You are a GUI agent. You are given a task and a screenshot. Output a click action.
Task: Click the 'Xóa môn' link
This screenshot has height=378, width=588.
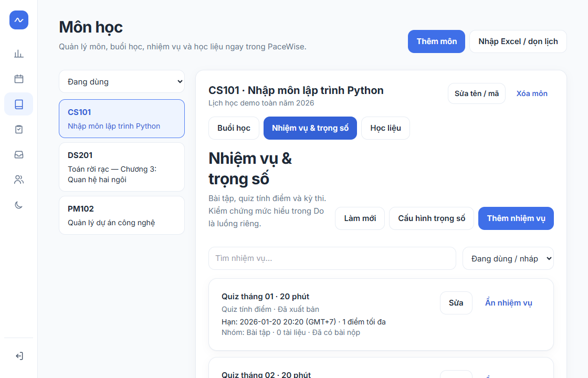(532, 93)
